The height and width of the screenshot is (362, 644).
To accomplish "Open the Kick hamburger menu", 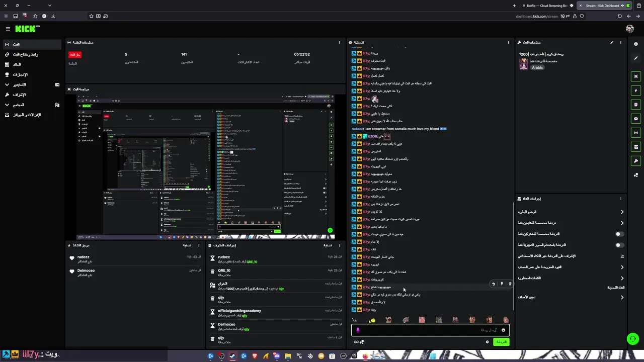I will pyautogui.click(x=8, y=29).
